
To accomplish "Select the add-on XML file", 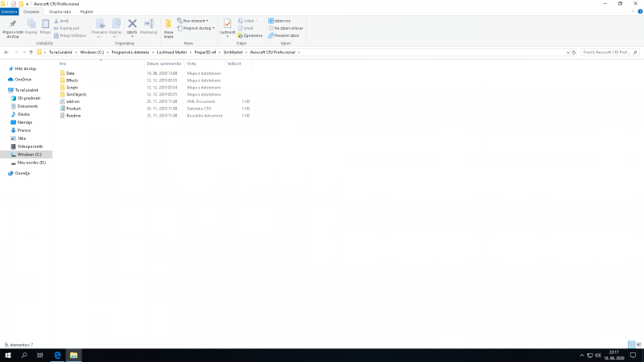I will 72,101.
